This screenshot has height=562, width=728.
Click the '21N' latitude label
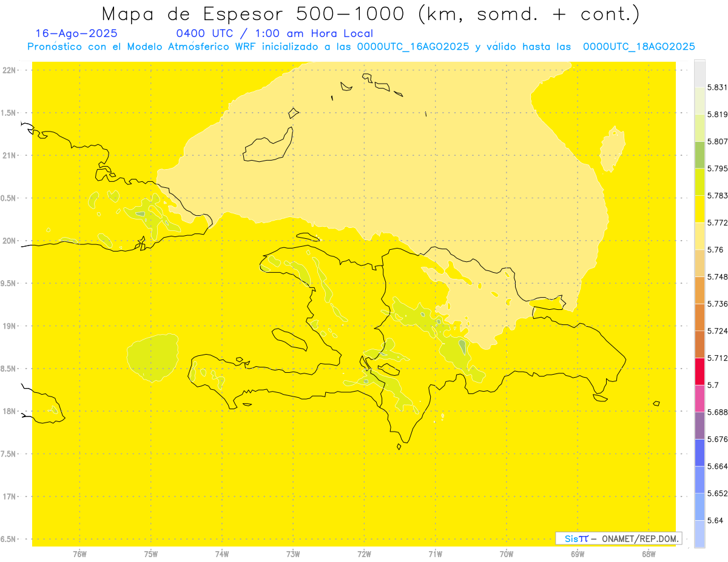point(10,155)
